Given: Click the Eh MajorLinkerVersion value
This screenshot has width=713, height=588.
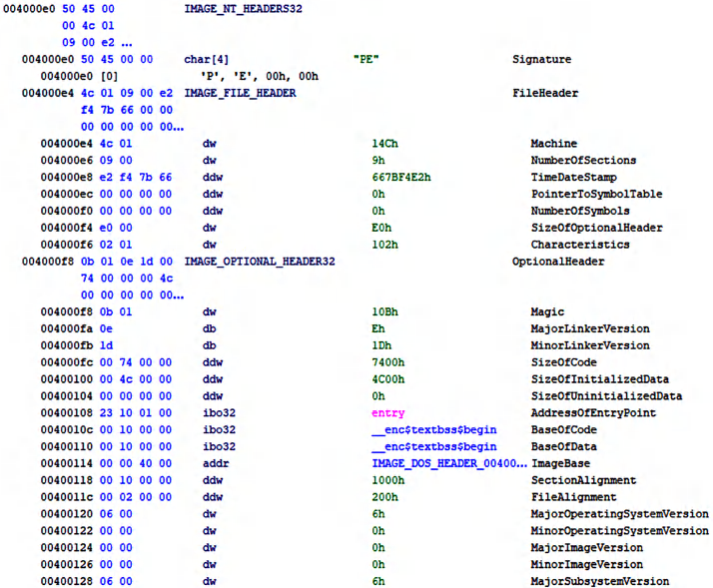Looking at the screenshot, I should click(377, 328).
